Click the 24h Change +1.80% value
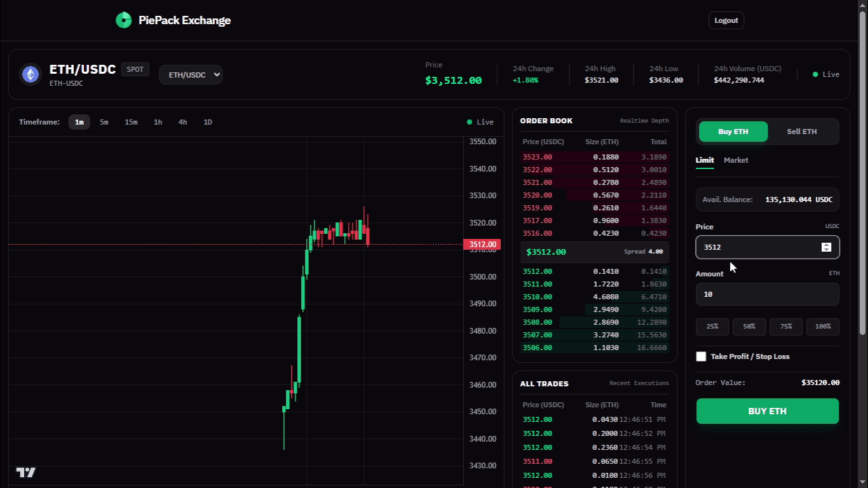 526,80
